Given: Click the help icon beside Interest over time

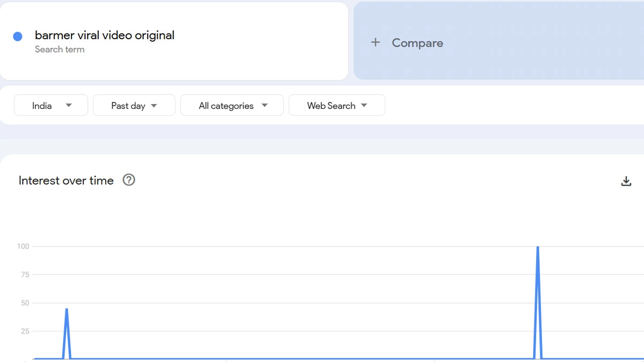Looking at the screenshot, I should pos(129,180).
